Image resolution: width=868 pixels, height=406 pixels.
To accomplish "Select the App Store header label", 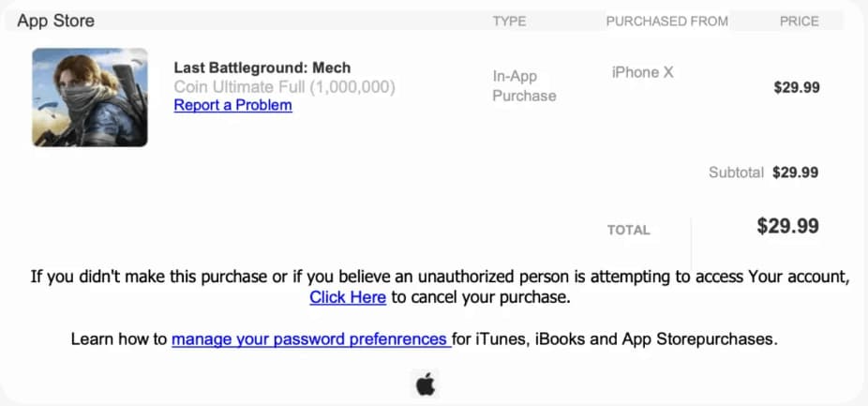I will point(56,21).
